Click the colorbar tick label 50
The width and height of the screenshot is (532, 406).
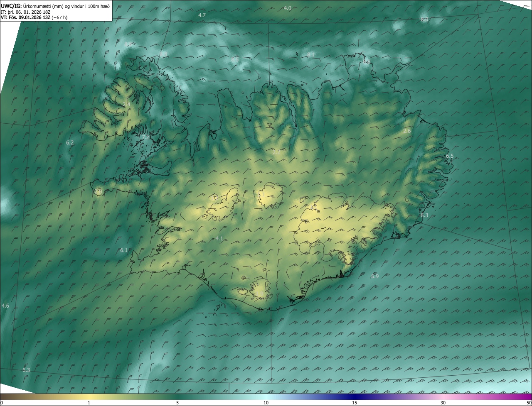pyautogui.click(x=529, y=403)
